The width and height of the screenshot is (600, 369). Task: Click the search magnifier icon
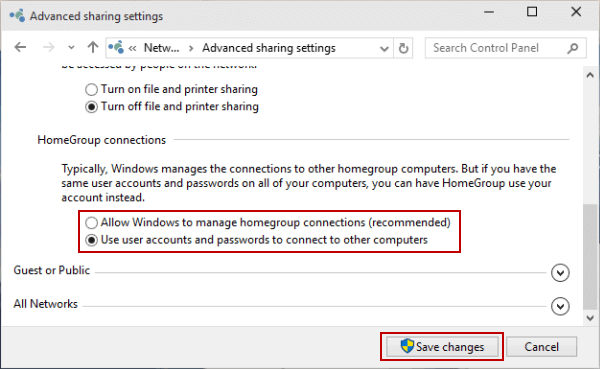point(572,48)
